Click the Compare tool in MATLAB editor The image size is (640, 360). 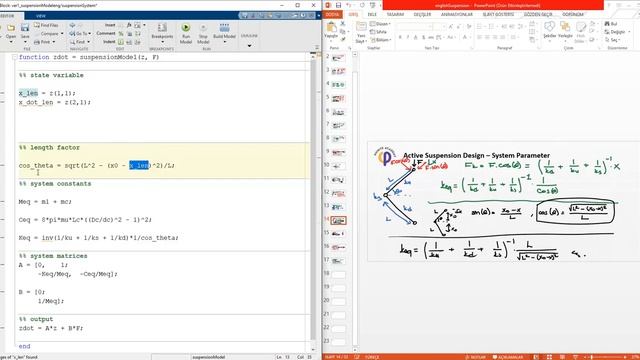point(49,33)
